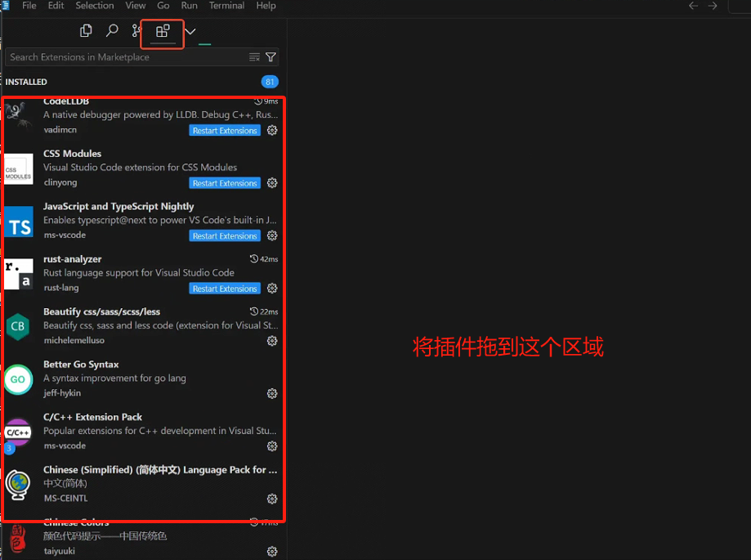Open manage gear for rust-analyzer
751x560 pixels.
(x=272, y=289)
